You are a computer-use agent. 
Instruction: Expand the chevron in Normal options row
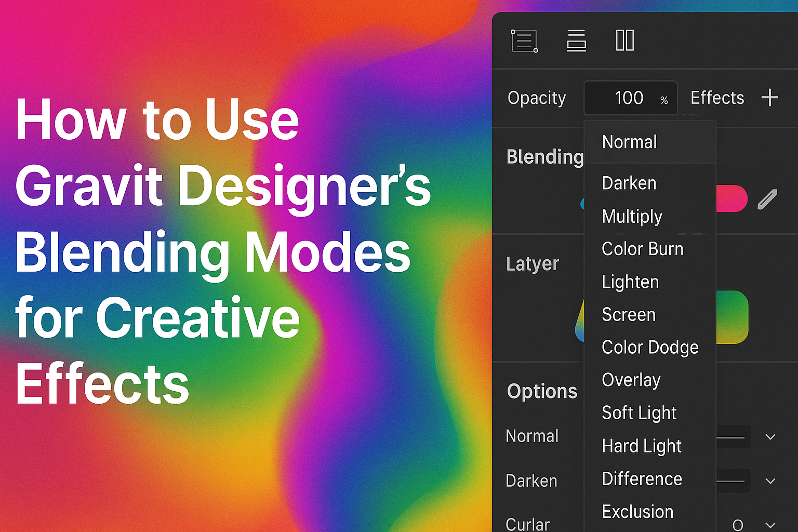click(770, 437)
